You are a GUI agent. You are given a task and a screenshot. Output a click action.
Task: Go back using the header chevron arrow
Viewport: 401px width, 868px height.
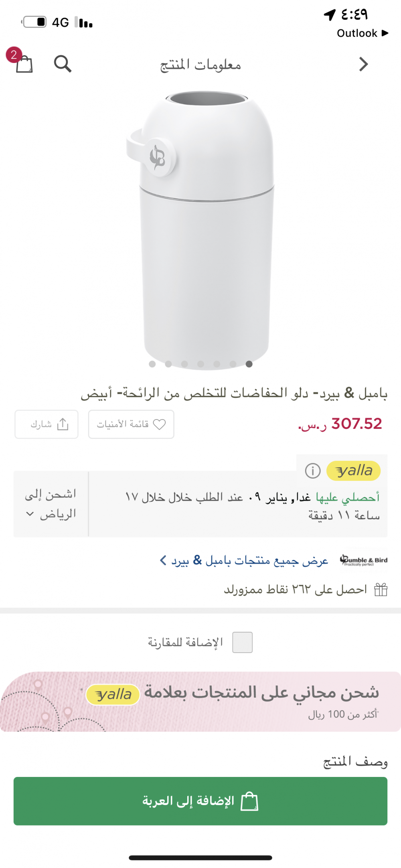coord(363,64)
